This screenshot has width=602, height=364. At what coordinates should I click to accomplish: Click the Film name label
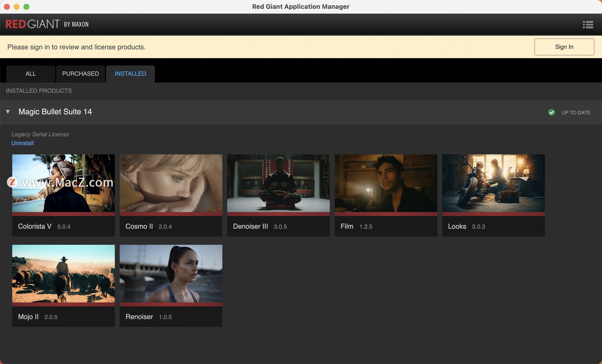[x=347, y=226]
